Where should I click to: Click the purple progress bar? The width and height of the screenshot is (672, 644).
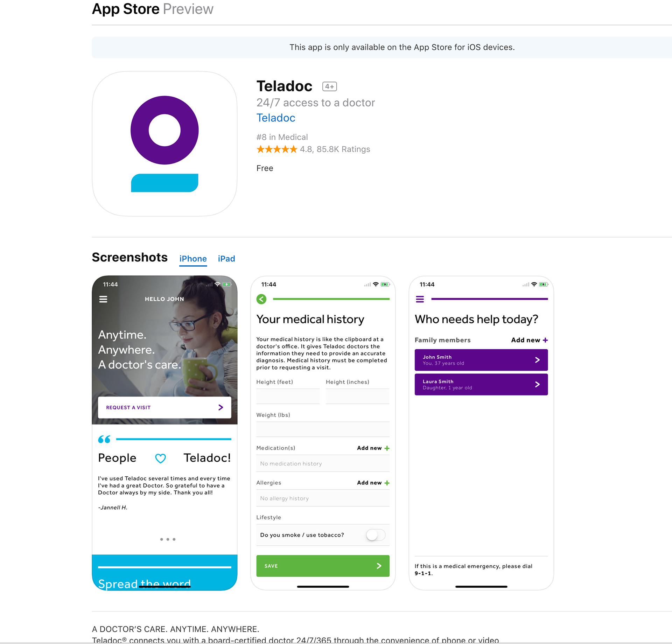coord(490,299)
